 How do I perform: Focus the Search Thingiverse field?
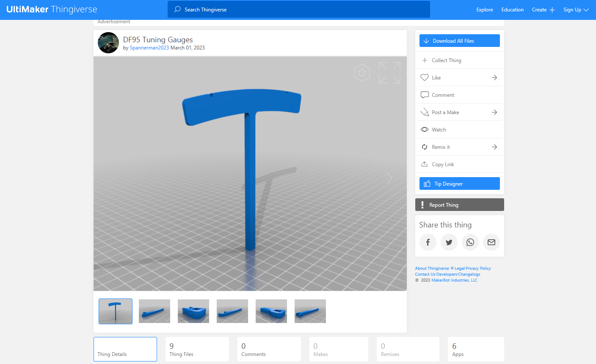(x=298, y=9)
